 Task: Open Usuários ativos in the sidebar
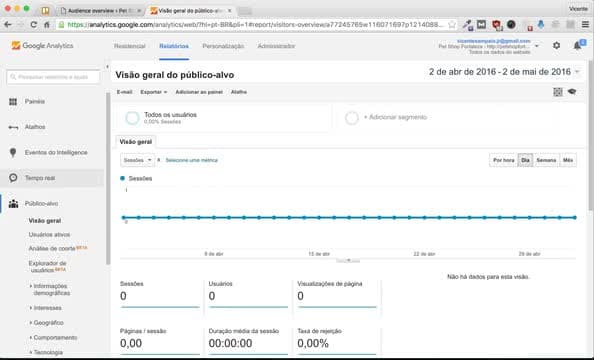49,235
